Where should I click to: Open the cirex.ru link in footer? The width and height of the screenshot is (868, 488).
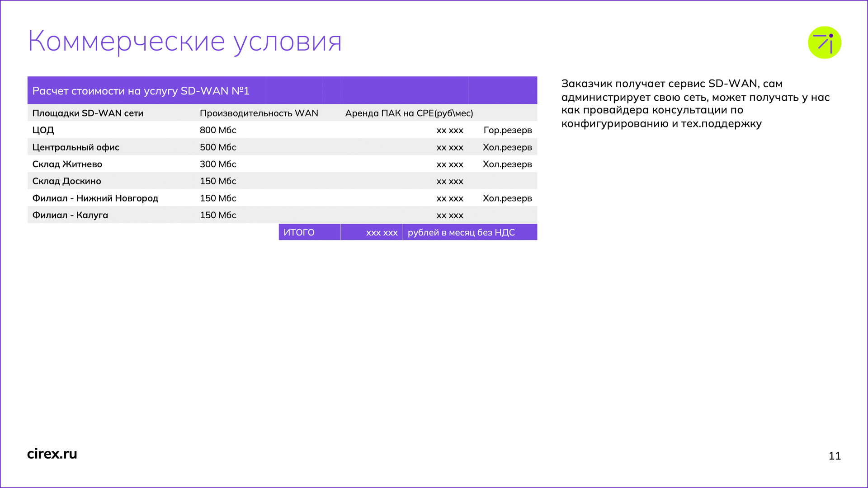pyautogui.click(x=52, y=454)
